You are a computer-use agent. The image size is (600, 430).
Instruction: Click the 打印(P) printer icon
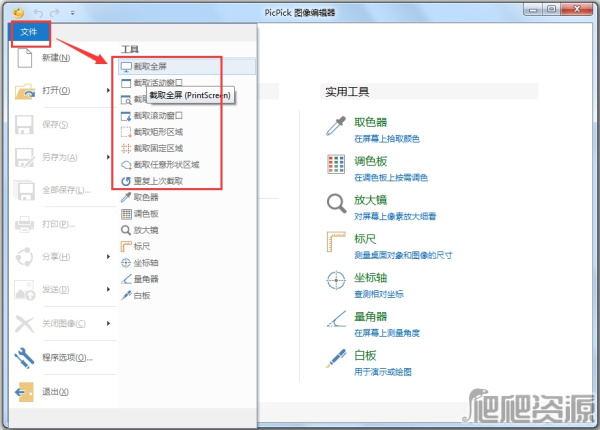[24, 224]
